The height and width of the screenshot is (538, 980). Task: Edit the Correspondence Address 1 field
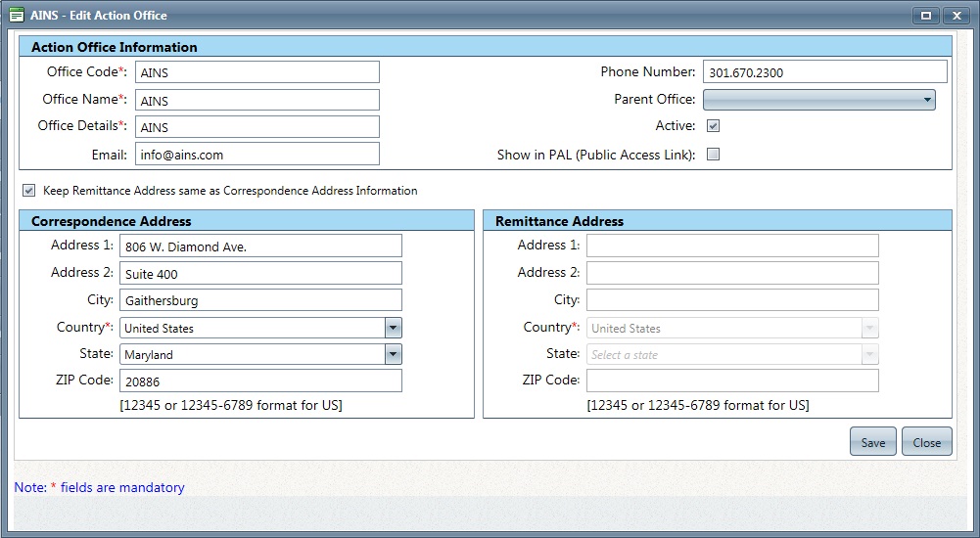point(260,247)
